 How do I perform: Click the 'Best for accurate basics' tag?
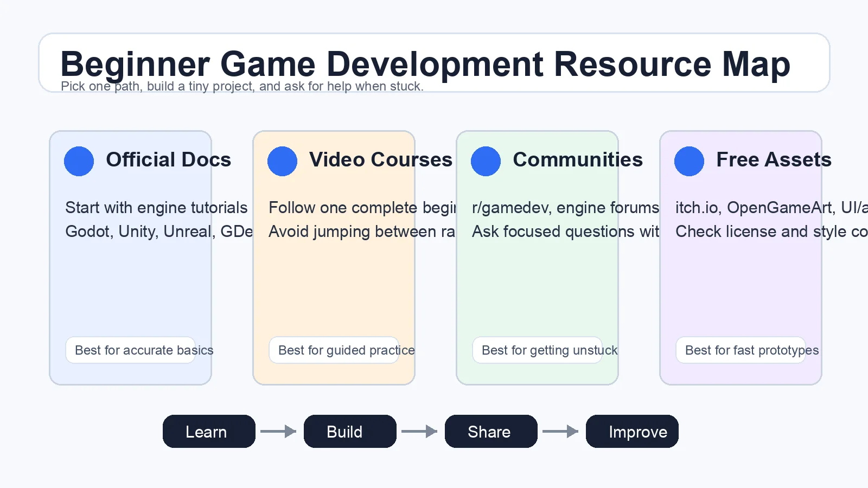point(130,350)
